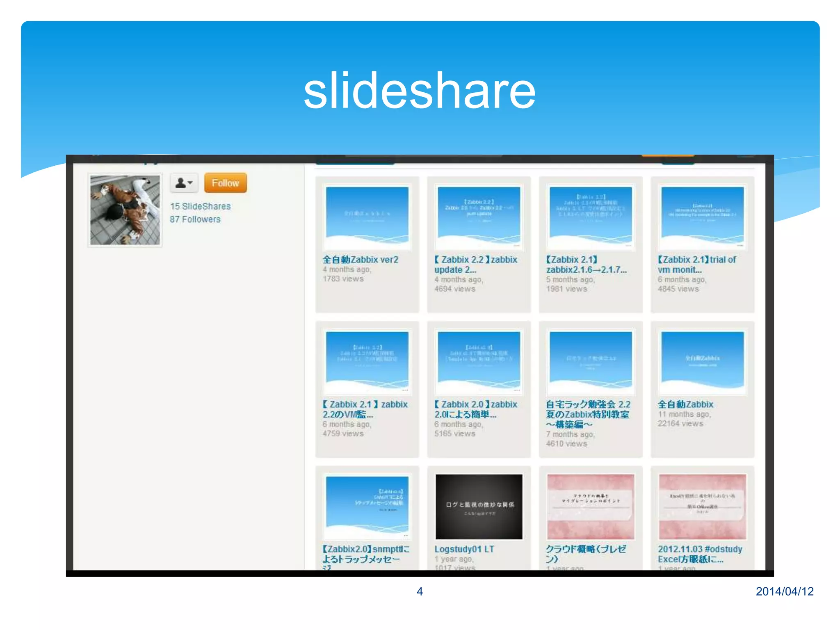Screen dimensions: 840x630
Task: Click the 2012.11.03 #odstudy Excel方眼紙に... title
Action: 700,554
